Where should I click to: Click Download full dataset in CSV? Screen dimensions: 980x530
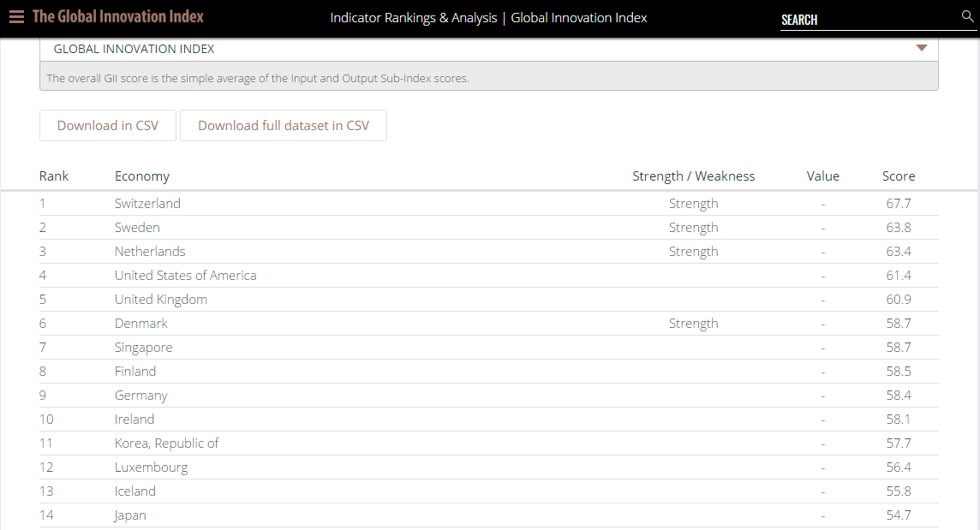pyautogui.click(x=284, y=126)
